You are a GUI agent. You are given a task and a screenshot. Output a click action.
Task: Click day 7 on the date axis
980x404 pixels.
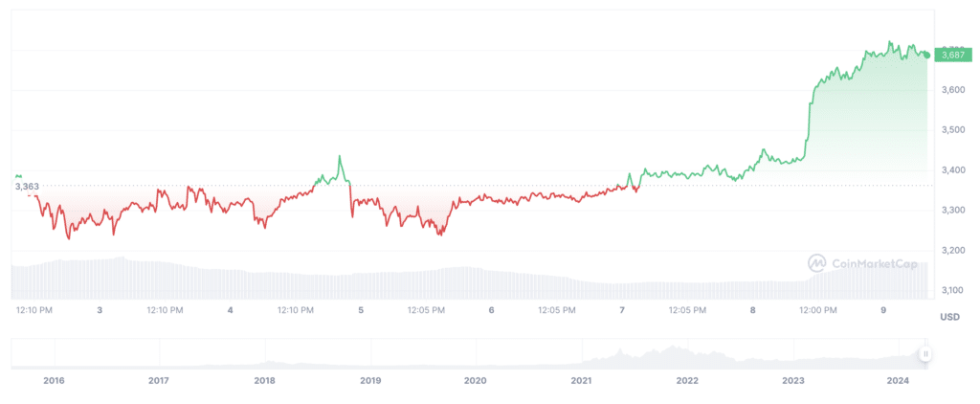[x=622, y=310]
